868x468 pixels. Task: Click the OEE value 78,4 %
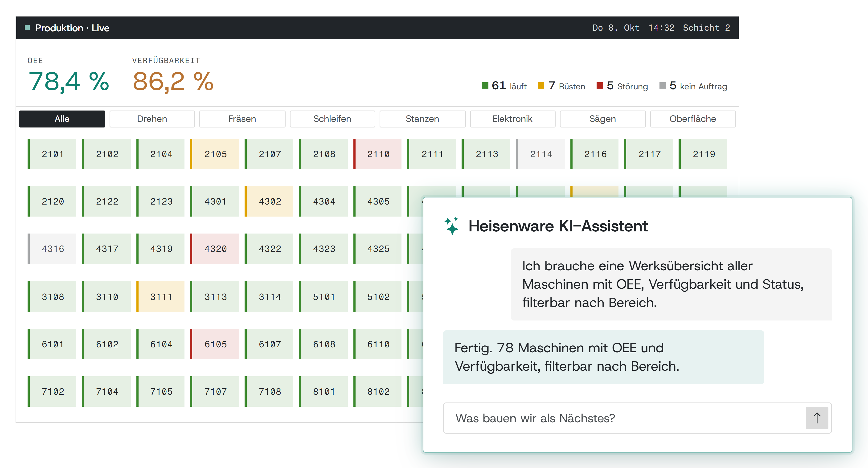coord(69,82)
